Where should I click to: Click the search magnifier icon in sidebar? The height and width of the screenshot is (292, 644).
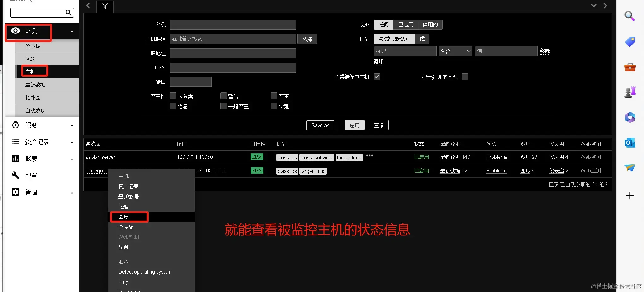tap(68, 13)
